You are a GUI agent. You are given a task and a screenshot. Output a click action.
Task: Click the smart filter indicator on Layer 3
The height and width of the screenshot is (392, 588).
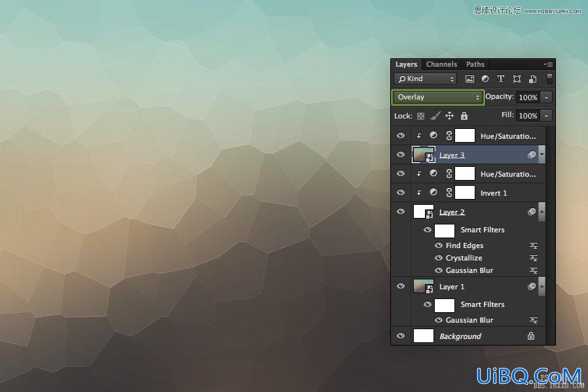pyautogui.click(x=532, y=155)
